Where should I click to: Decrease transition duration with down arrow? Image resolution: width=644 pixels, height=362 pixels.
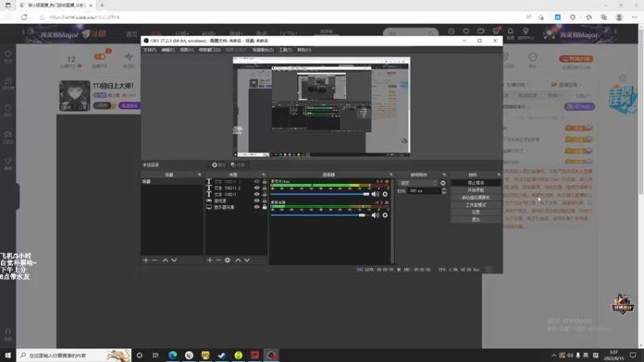click(444, 192)
